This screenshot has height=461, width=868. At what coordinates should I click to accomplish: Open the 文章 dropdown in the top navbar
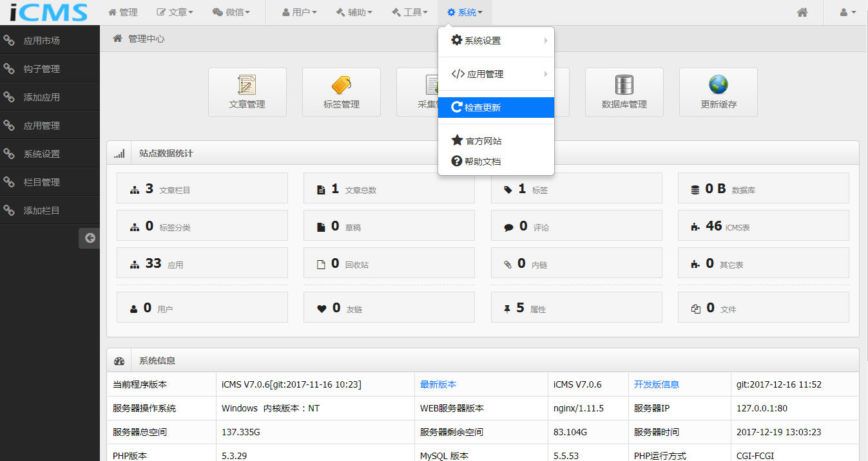pos(175,12)
